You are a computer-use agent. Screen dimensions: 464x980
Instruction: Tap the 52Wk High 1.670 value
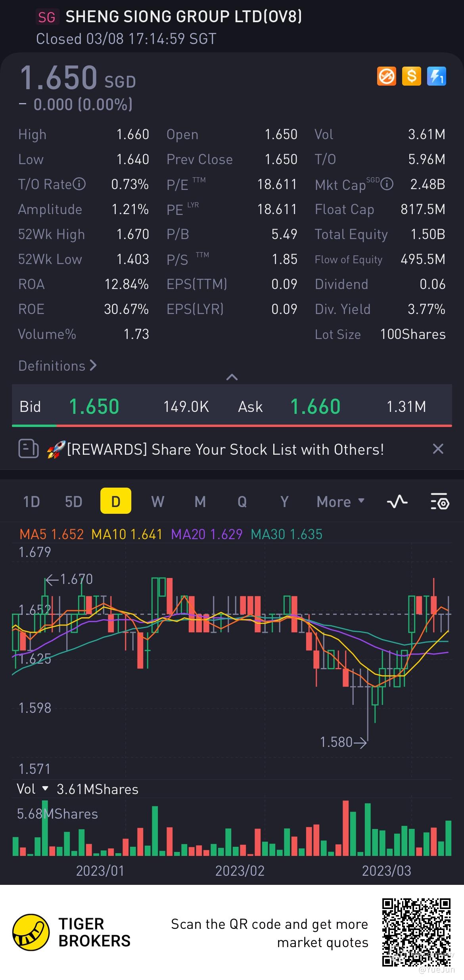click(132, 234)
